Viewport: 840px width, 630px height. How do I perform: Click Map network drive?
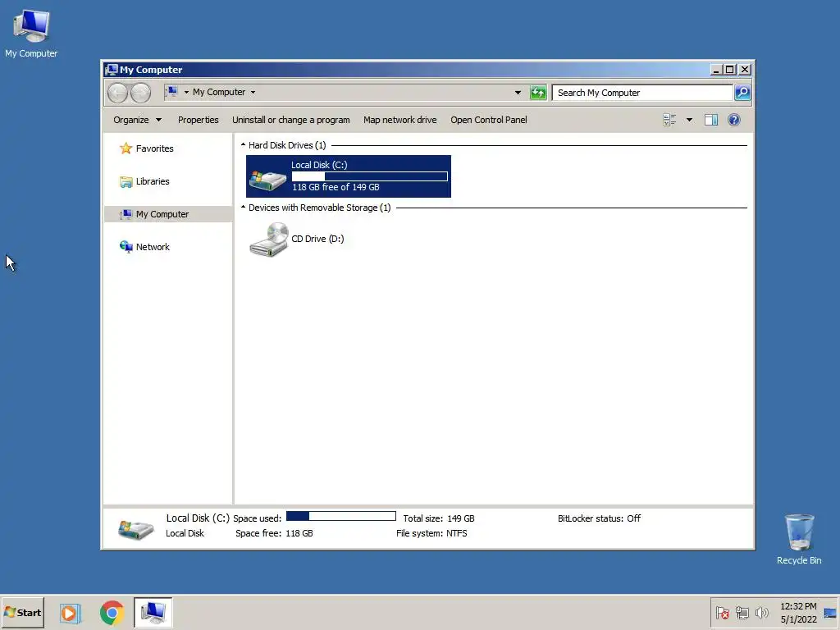point(400,120)
